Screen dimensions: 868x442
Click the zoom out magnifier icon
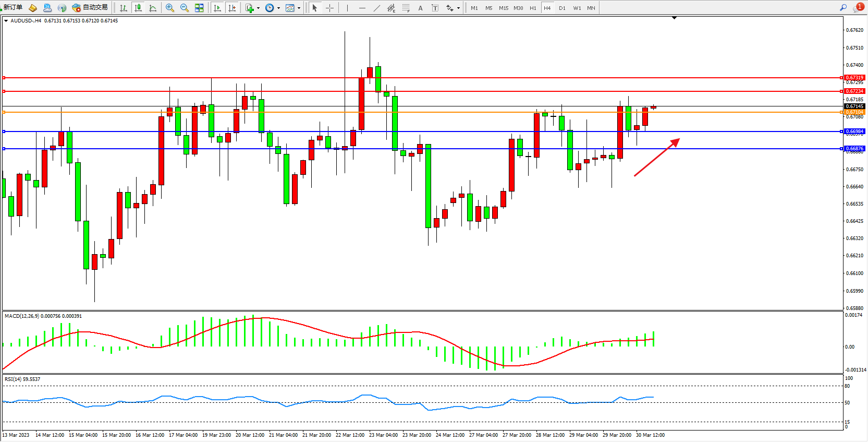pyautogui.click(x=184, y=8)
